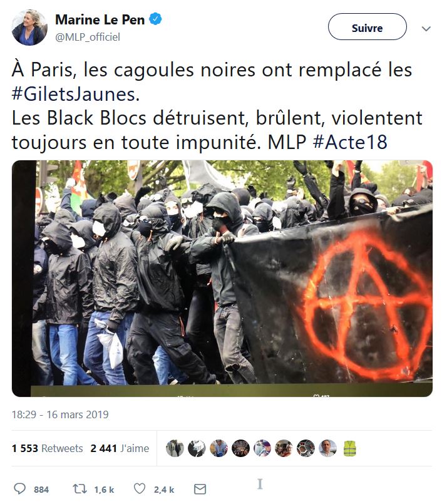The height and width of the screenshot is (504, 442).
Task: Click the blue verified badge
Action: click(x=156, y=19)
